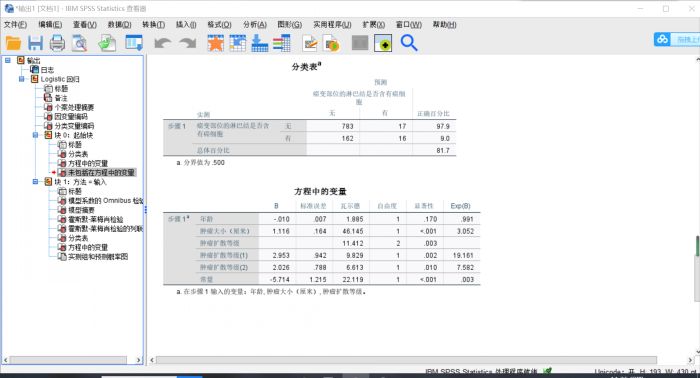Click outline pane scroll right arrow

(x=138, y=360)
